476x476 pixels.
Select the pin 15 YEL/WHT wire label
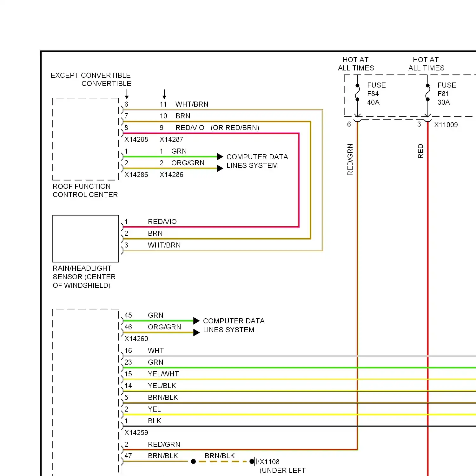click(x=163, y=374)
